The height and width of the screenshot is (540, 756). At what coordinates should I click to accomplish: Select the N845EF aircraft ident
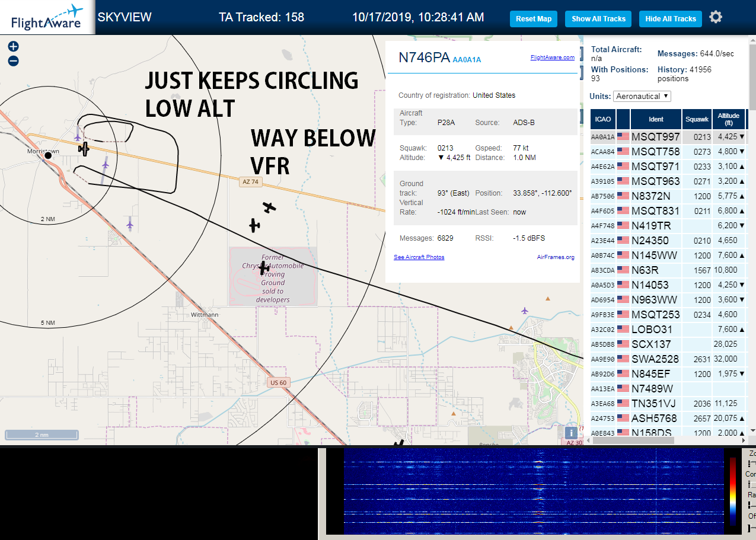point(650,373)
